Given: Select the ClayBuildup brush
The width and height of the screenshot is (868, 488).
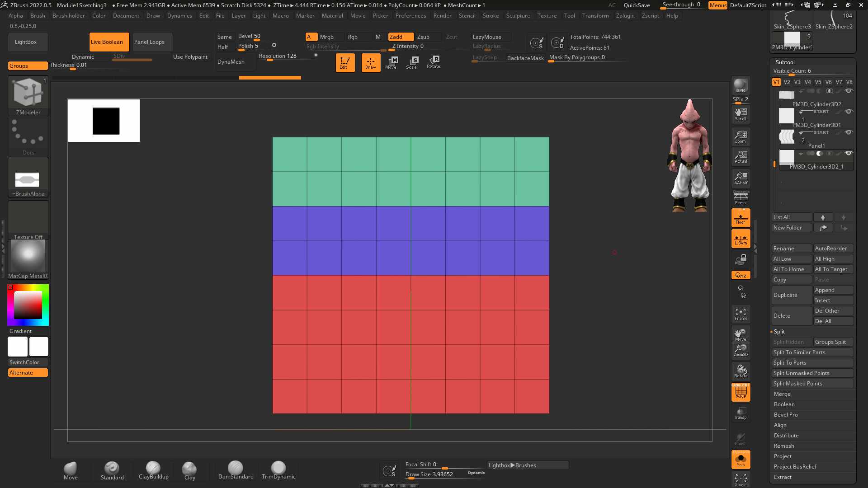Looking at the screenshot, I should click(x=153, y=470).
